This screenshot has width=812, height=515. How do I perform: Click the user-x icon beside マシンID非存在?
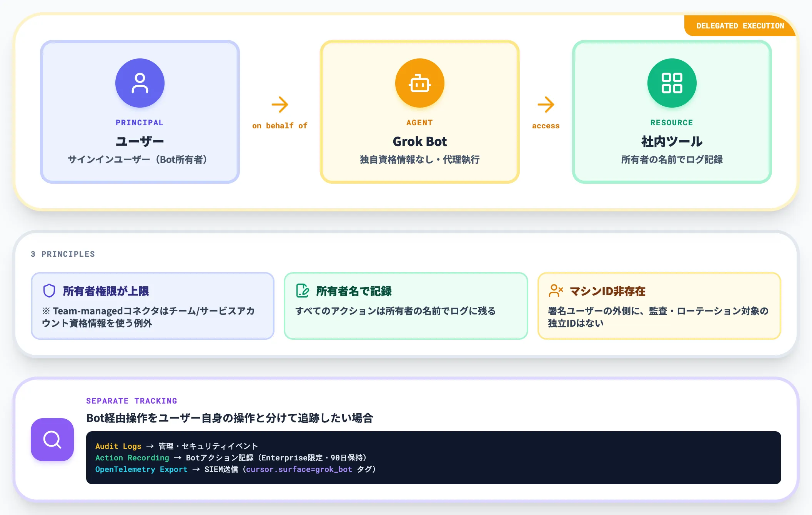[556, 291]
